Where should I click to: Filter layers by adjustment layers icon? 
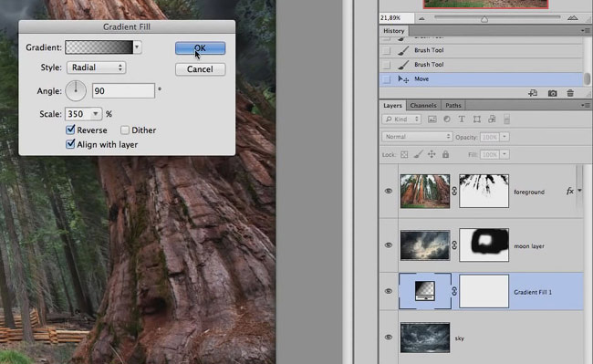pyautogui.click(x=447, y=120)
